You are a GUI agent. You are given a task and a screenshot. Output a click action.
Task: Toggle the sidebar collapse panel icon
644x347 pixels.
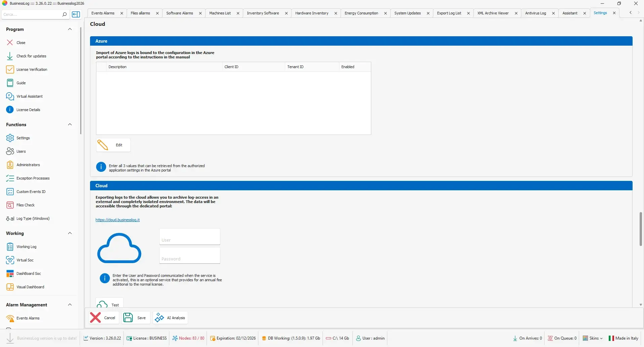(x=76, y=14)
